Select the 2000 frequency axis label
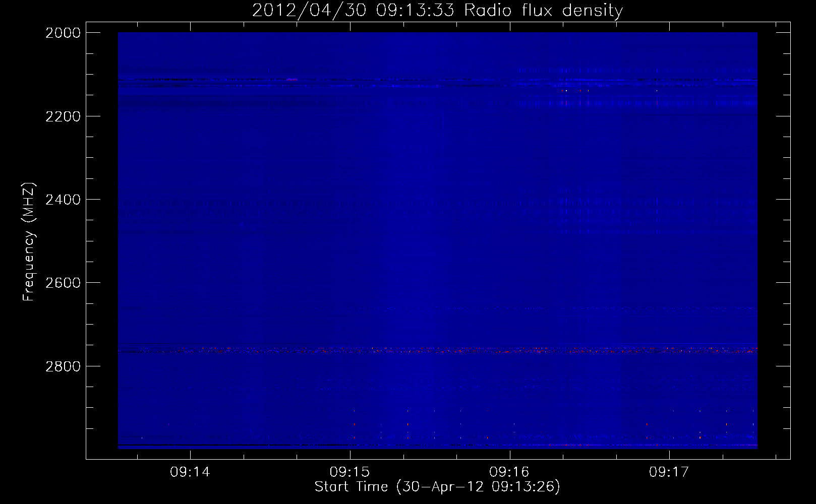 63,33
